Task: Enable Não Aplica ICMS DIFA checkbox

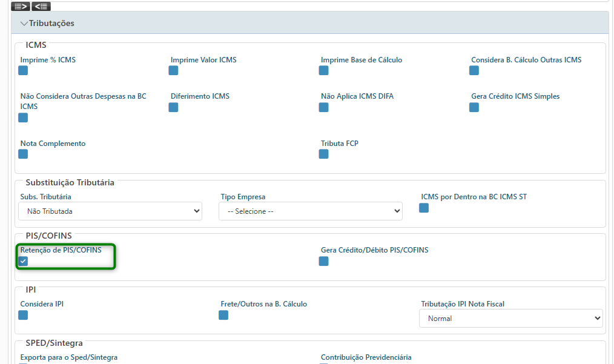Action: pos(324,107)
